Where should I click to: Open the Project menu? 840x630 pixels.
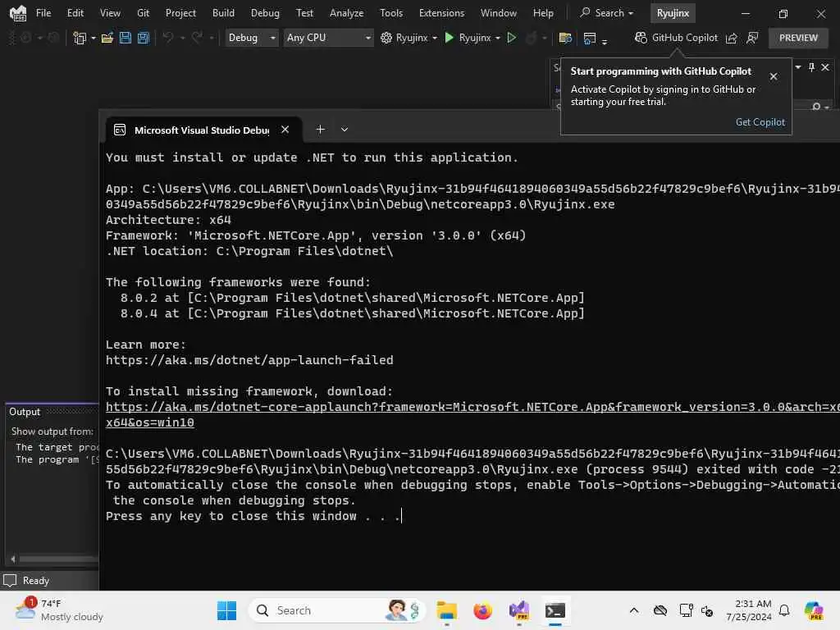click(x=180, y=13)
